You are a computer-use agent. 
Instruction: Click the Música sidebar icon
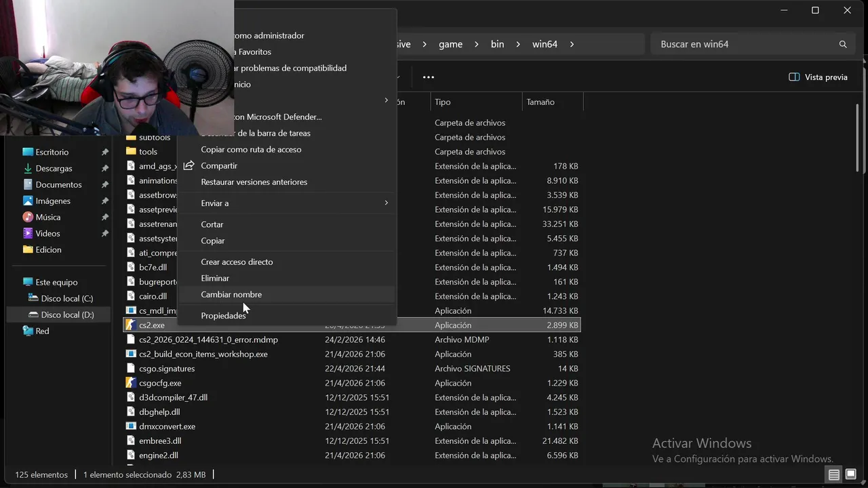pos(28,217)
